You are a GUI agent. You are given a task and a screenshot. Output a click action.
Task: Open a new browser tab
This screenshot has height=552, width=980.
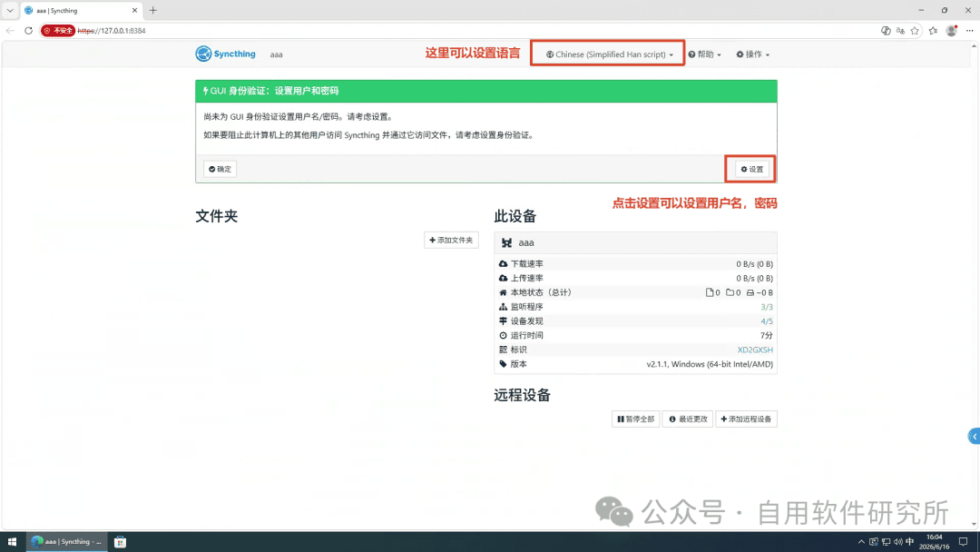click(153, 11)
